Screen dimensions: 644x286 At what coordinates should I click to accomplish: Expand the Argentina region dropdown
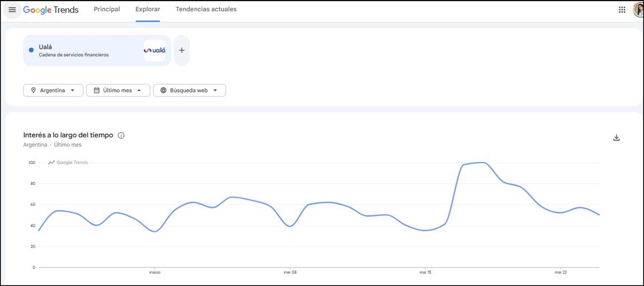point(53,90)
